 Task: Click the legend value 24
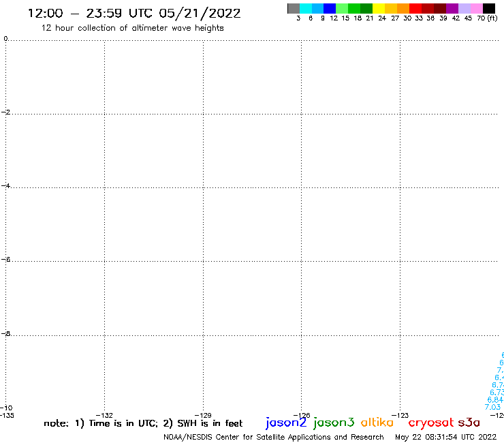pyautogui.click(x=382, y=18)
